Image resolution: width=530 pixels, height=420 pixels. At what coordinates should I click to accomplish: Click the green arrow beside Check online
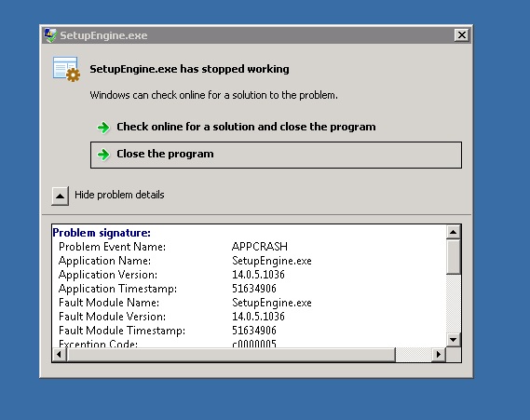click(103, 128)
